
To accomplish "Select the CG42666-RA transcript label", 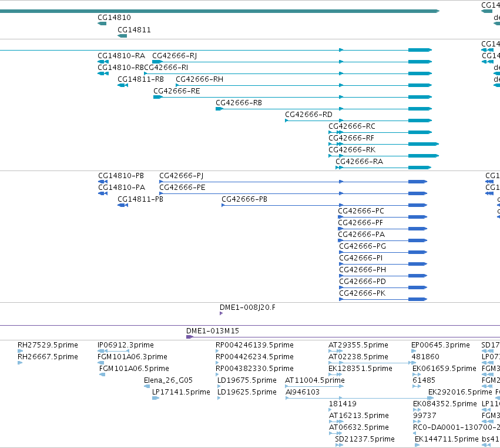I will click(x=359, y=162).
